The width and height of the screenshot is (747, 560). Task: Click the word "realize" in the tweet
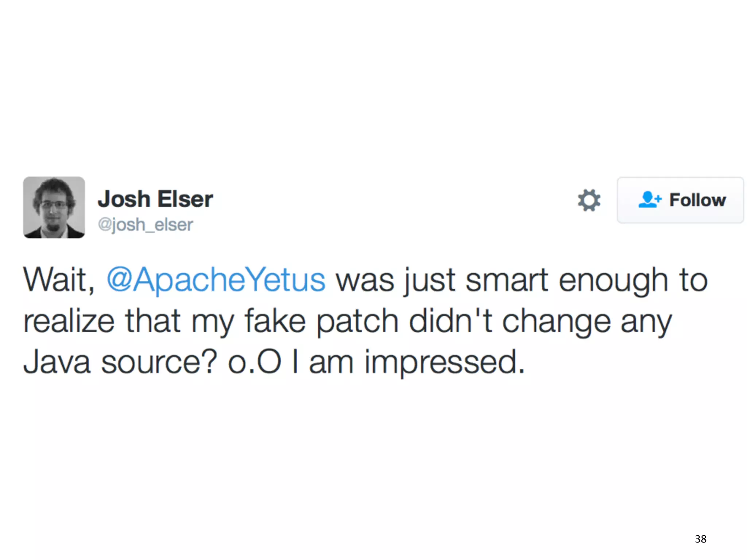click(69, 322)
